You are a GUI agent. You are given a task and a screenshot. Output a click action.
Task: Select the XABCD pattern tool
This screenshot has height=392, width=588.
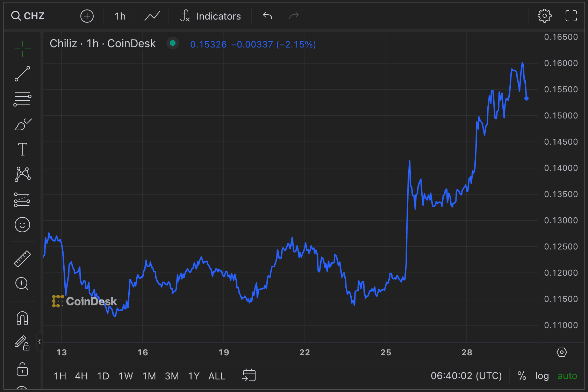[22, 174]
